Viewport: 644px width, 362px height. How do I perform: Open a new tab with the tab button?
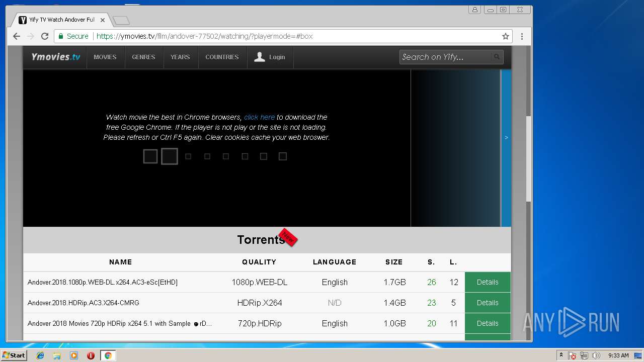point(121,20)
